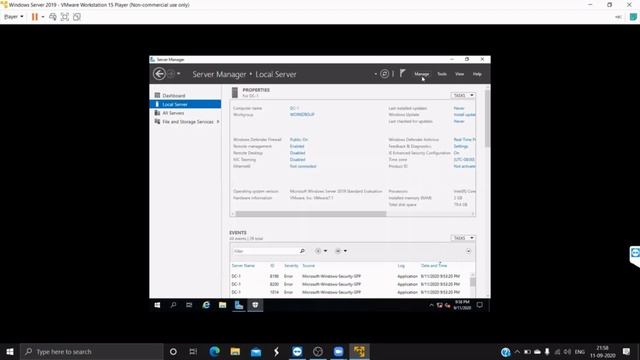Switch to Server Manager in guest taskbar
This screenshot has height=360, width=640.
click(x=239, y=305)
